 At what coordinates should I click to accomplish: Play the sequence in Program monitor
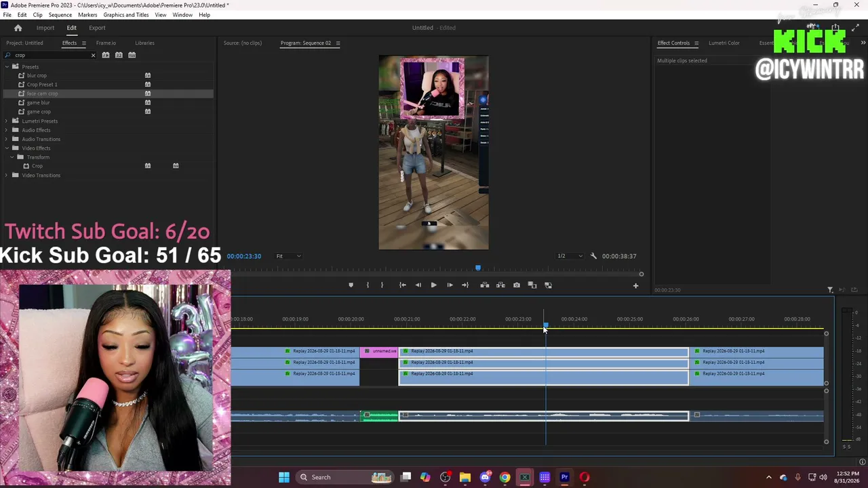click(433, 285)
